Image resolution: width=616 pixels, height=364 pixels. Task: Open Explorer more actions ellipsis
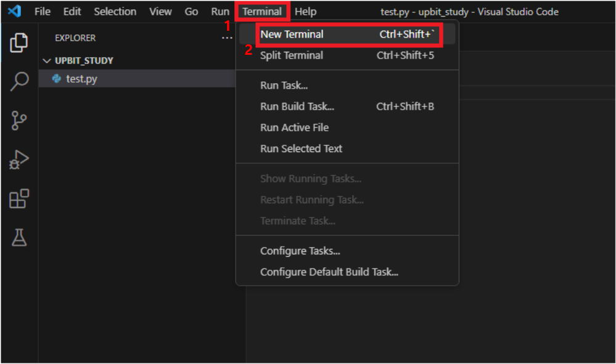pyautogui.click(x=227, y=38)
